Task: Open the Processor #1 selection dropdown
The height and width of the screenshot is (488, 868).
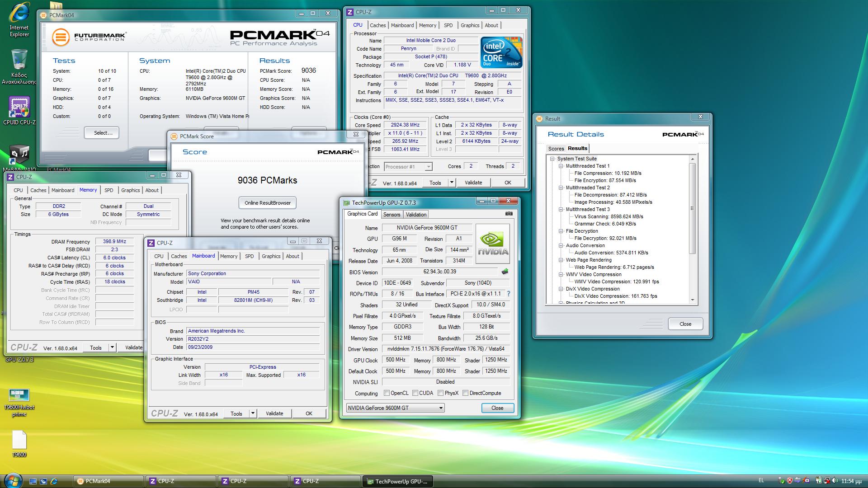Action: 408,167
